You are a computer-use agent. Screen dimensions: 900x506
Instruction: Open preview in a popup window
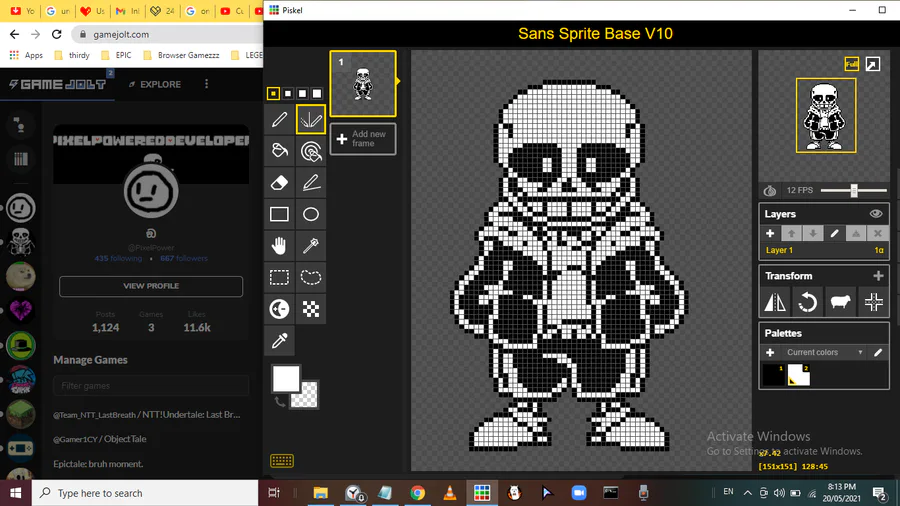coord(873,64)
